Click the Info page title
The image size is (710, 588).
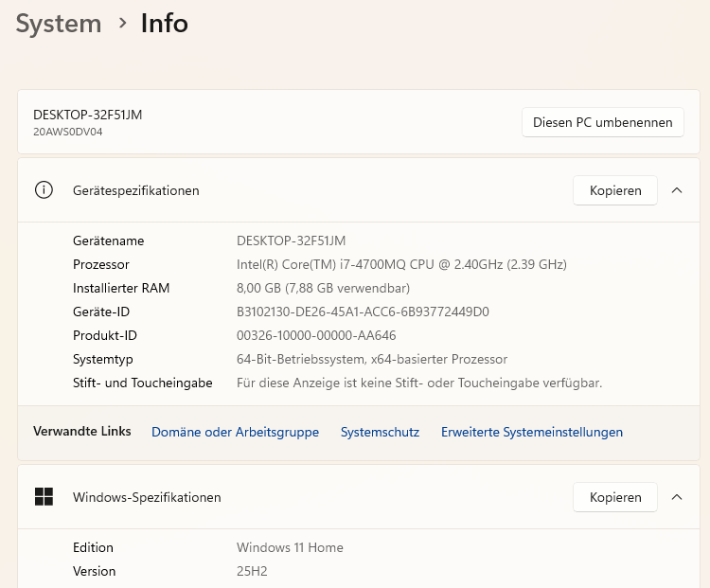(165, 24)
